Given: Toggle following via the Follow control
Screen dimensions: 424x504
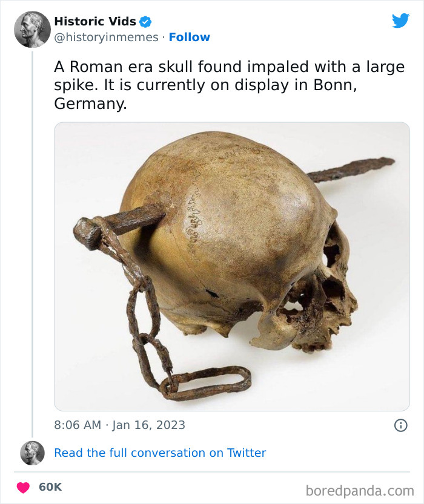Looking at the screenshot, I should [x=190, y=38].
